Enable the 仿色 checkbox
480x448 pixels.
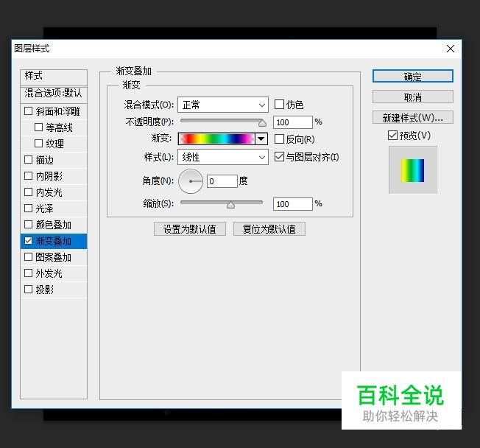click(279, 105)
